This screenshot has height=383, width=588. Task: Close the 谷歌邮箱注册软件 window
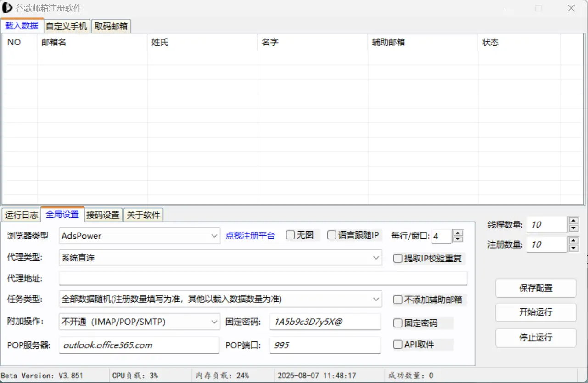pyautogui.click(x=571, y=8)
